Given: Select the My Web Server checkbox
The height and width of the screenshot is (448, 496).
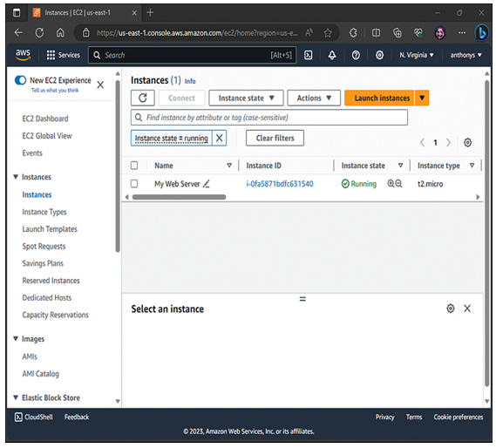Looking at the screenshot, I should click(x=134, y=184).
